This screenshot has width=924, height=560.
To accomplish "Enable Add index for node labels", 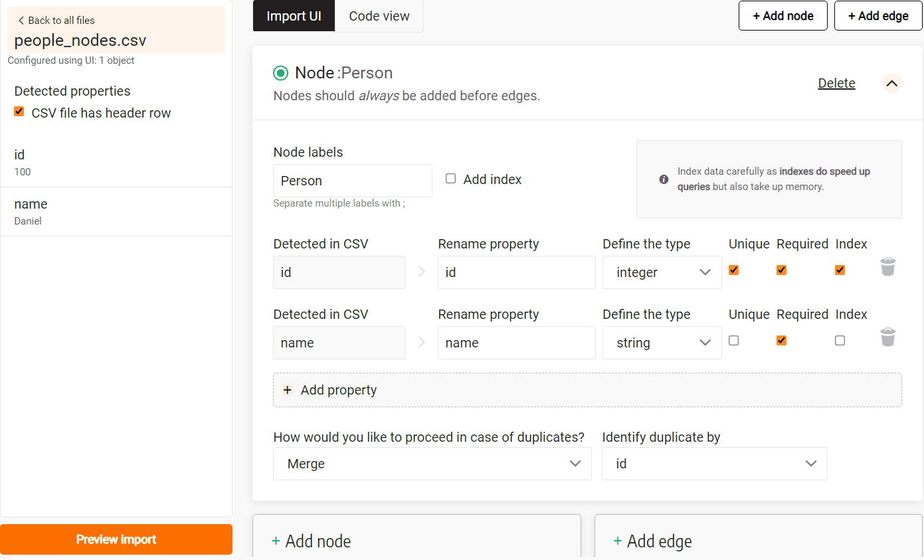I will click(451, 179).
